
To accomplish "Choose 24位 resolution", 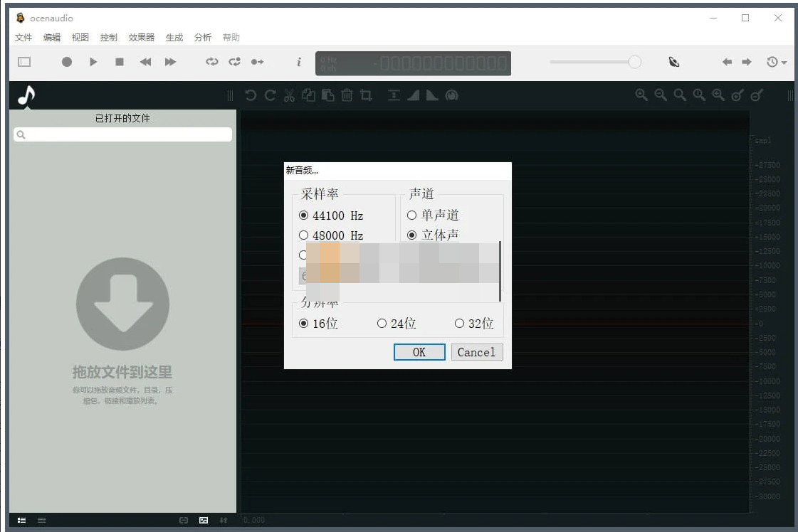I will coord(382,323).
